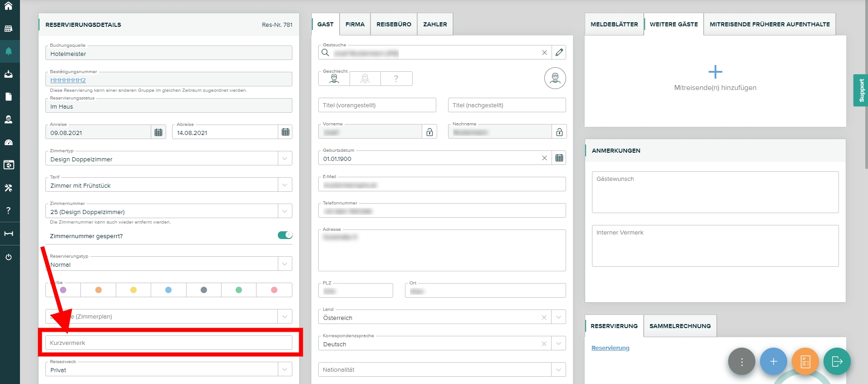The height and width of the screenshot is (384, 868).
Task: Click the bell icon in the sidebar
Action: click(x=9, y=51)
